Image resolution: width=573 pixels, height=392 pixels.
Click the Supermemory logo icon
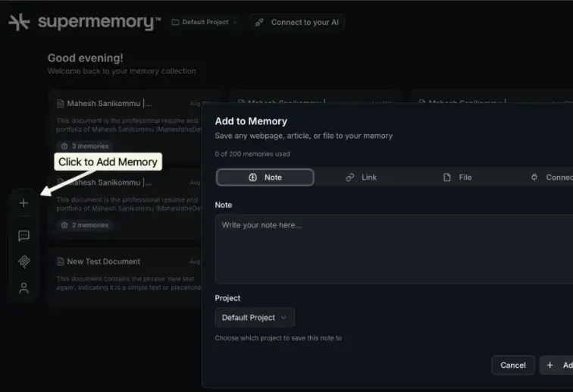(19, 22)
